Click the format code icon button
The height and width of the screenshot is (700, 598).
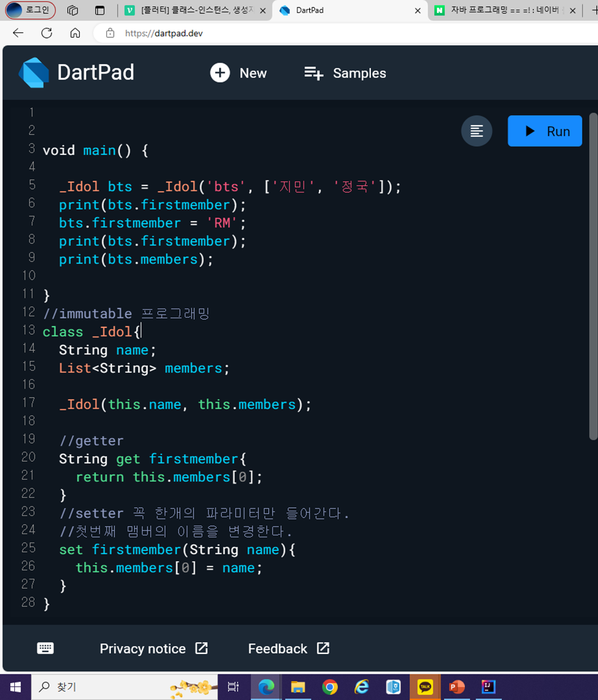(477, 131)
